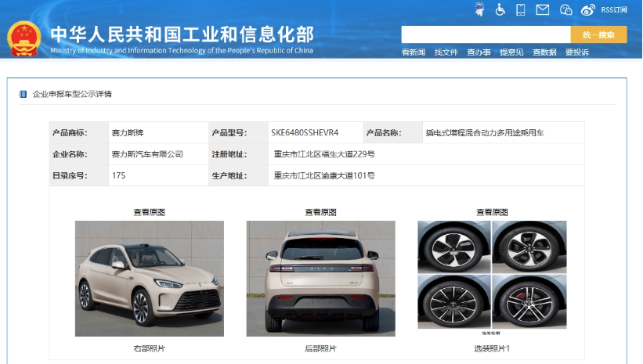Image resolution: width=643 pixels, height=364 pixels.
Task: Open the wheelchair accessibility icon
Action: (x=500, y=9)
